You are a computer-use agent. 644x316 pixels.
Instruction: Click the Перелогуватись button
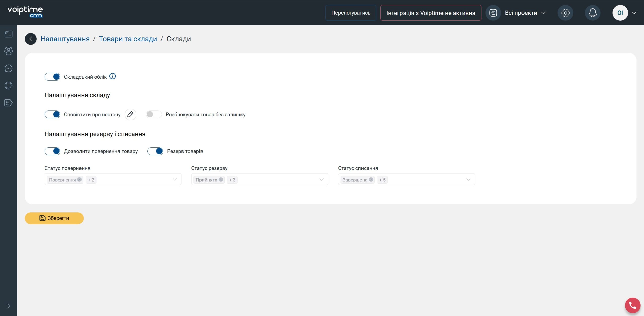[x=351, y=13]
